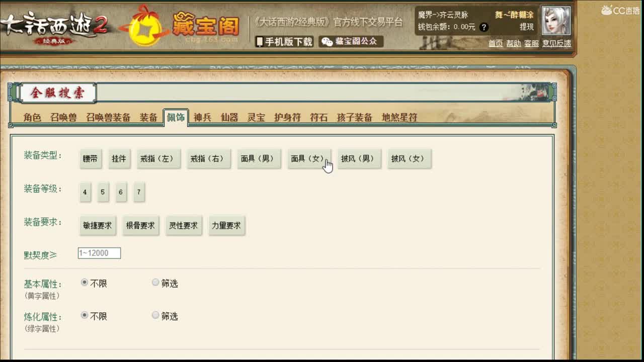Choose equipment level 5
The width and height of the screenshot is (644, 362).
[x=103, y=192]
